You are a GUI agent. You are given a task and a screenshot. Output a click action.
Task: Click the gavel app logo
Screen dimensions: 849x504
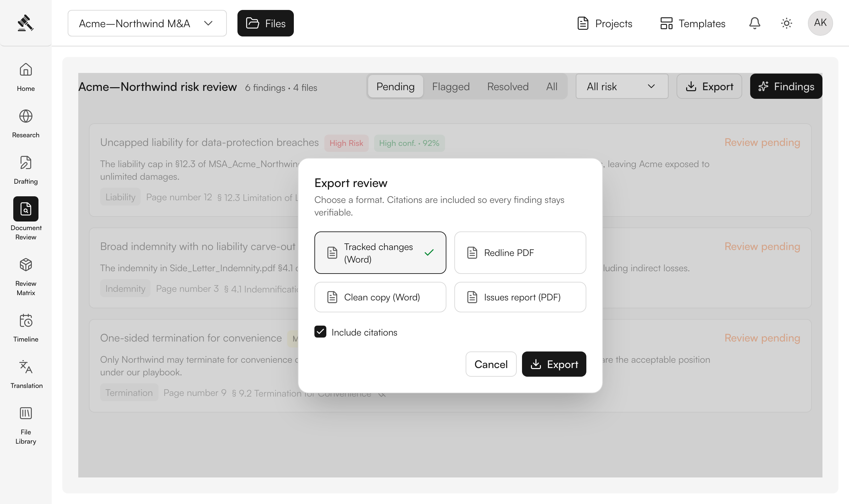point(26,23)
